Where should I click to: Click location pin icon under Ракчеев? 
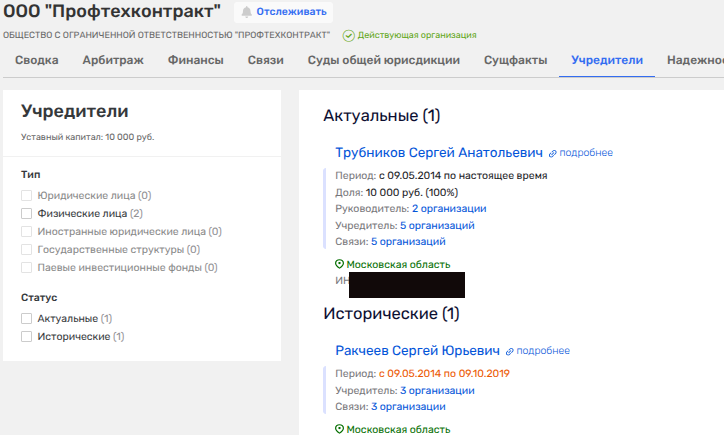(x=339, y=428)
